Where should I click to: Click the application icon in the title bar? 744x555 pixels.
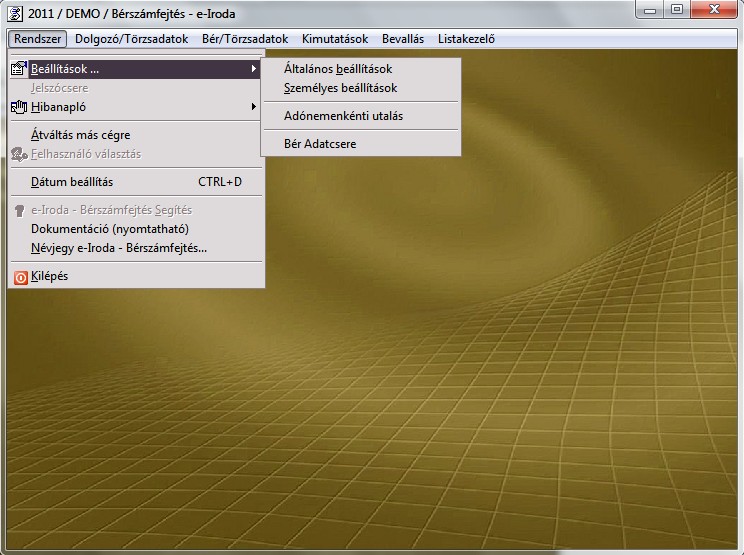click(x=14, y=12)
